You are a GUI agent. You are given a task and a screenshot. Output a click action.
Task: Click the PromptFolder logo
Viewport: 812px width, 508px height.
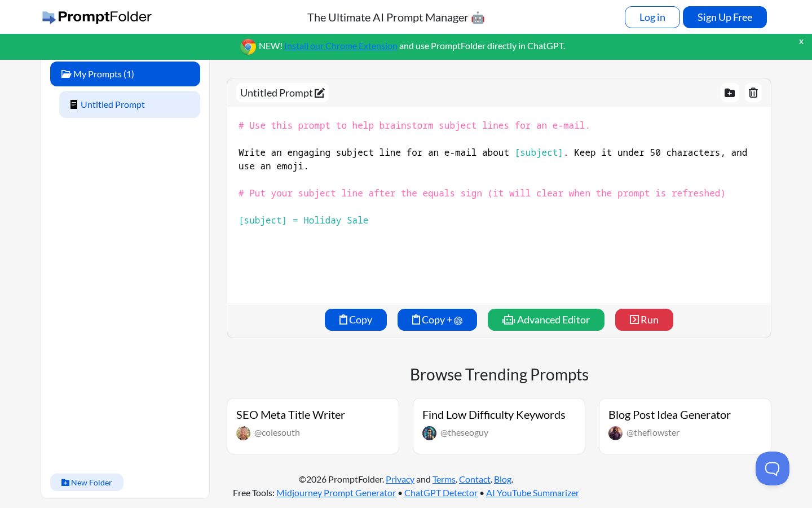97,17
